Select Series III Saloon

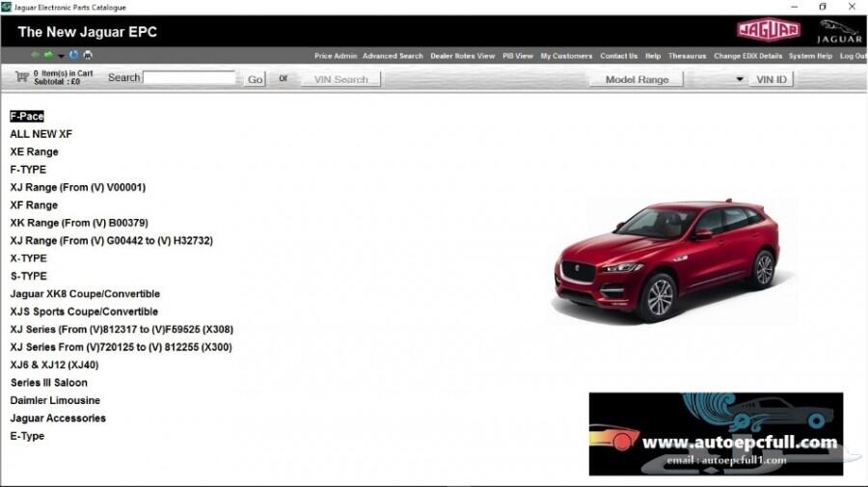(x=49, y=383)
